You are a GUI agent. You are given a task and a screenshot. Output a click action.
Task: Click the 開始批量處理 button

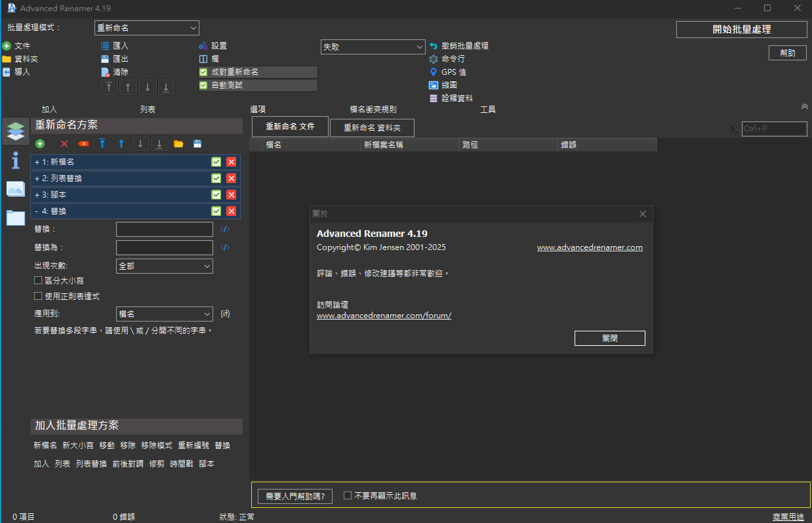[x=741, y=30]
